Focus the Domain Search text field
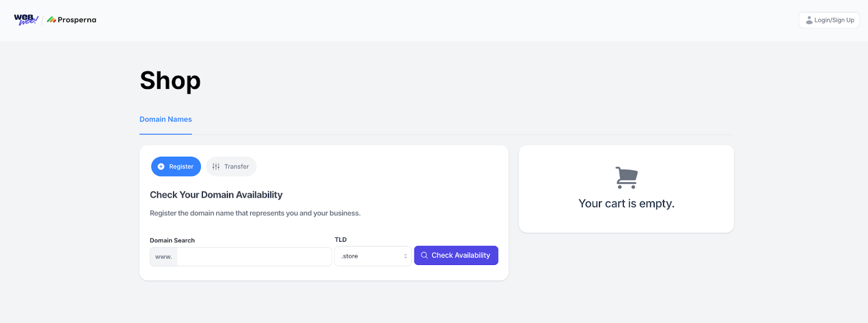868x323 pixels. 254,257
